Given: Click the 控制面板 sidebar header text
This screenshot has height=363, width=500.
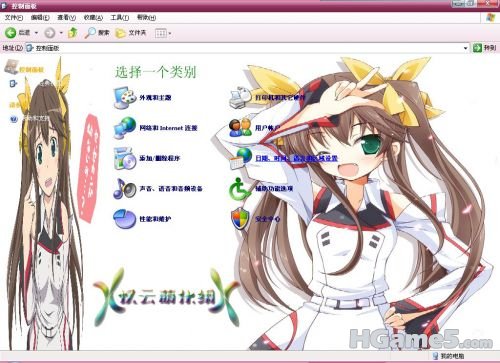Looking at the screenshot, I should (x=31, y=70).
